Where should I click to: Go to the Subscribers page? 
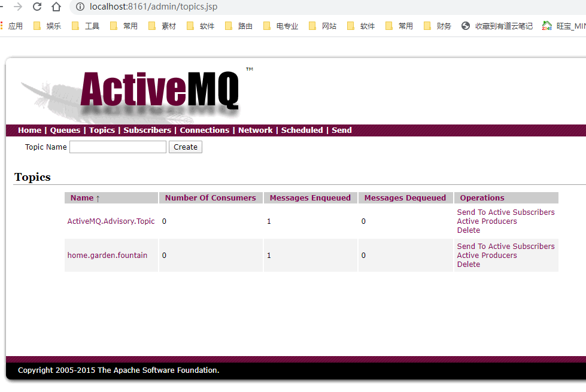click(x=147, y=130)
